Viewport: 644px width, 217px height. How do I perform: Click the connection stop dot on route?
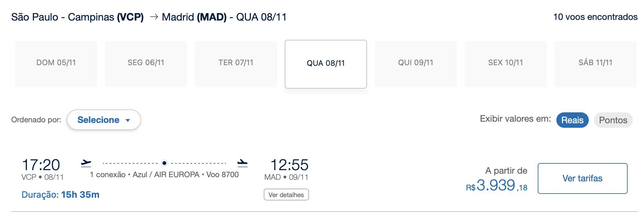tap(164, 163)
